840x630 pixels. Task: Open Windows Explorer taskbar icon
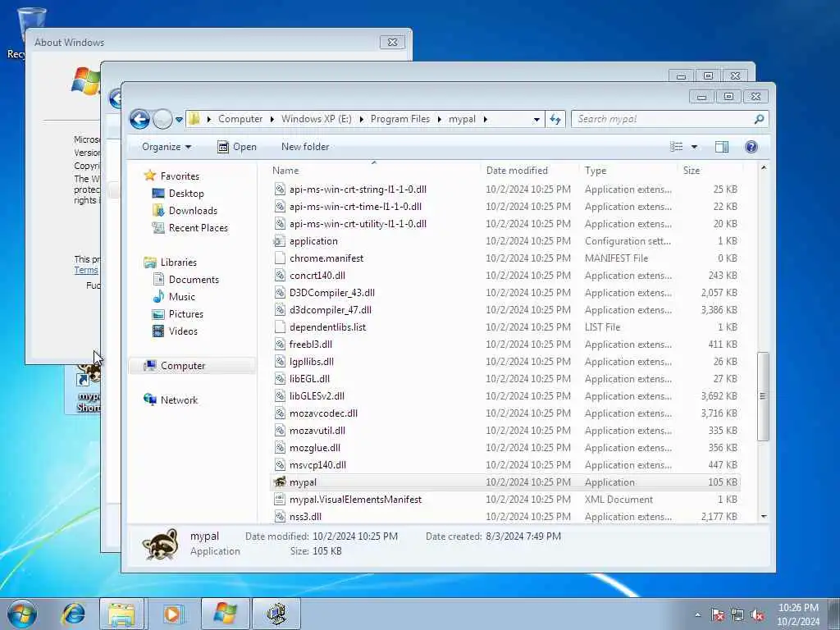click(x=121, y=614)
